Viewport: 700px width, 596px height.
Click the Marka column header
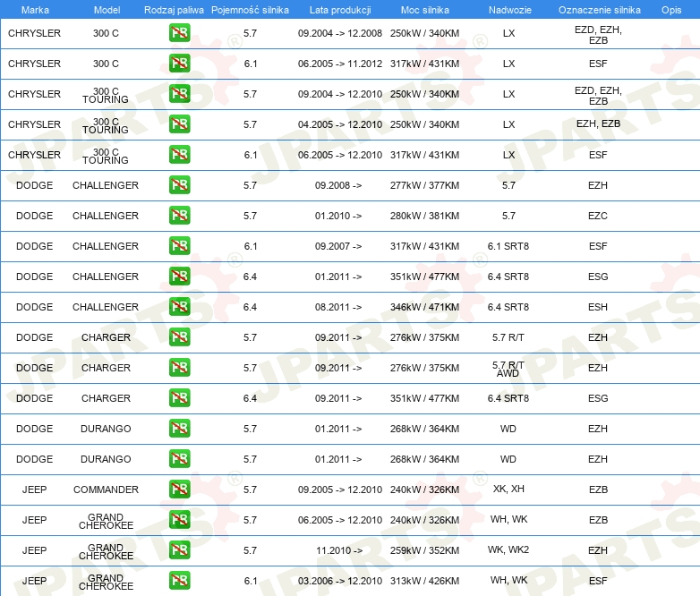[x=34, y=9]
